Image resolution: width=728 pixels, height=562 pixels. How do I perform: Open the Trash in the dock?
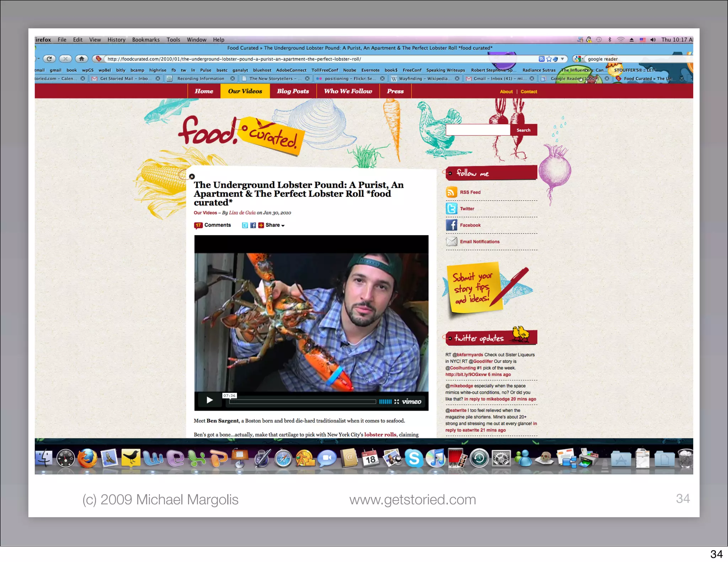click(x=685, y=458)
